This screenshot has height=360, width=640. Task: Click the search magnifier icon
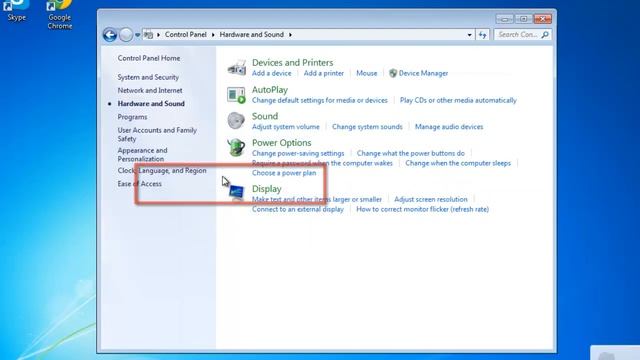tap(545, 35)
